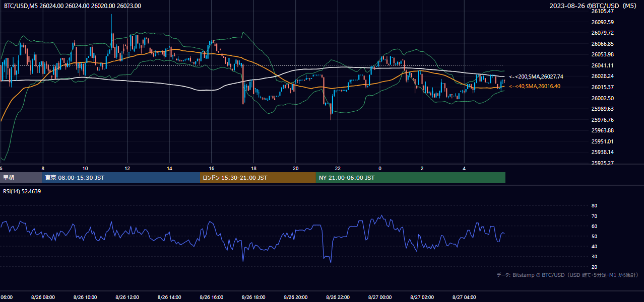
Task: Click the 8/26 10:00 time axis label
Action: 85,297
